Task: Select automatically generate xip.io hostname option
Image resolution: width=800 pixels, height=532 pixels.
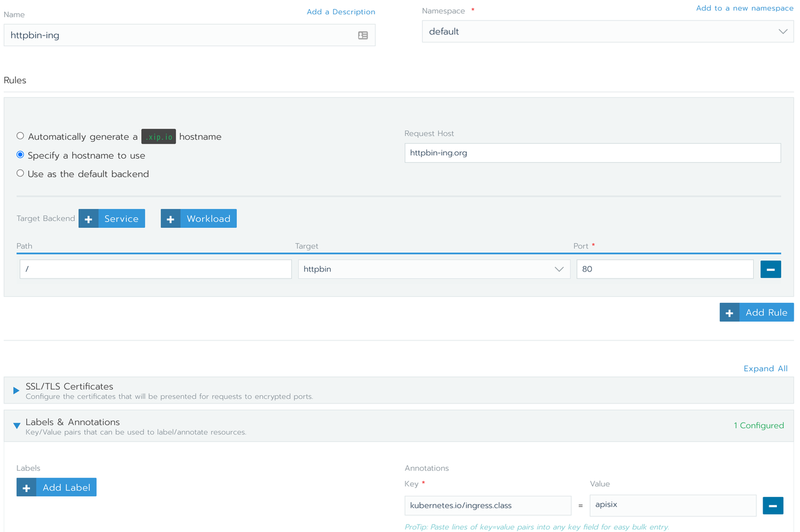Action: (21, 136)
